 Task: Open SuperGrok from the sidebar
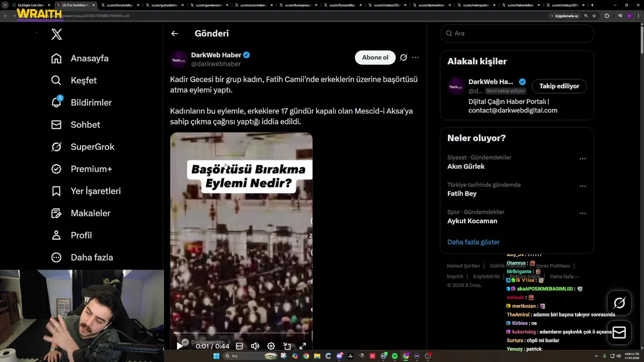(83, 147)
